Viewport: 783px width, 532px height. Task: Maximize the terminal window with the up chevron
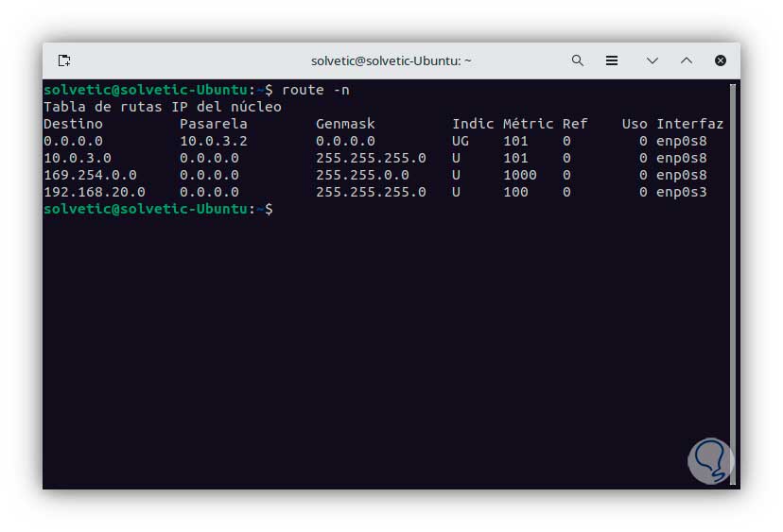coord(687,60)
